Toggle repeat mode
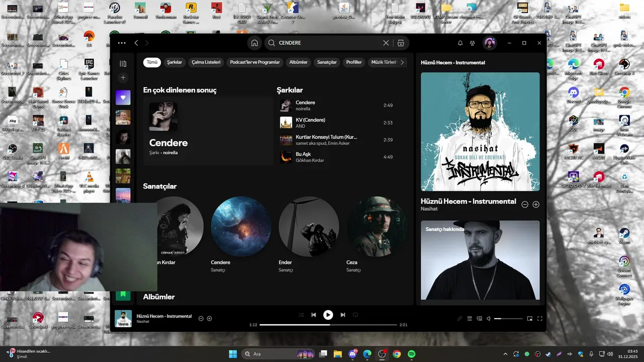Viewport: 644px width, 362px height. pos(355,315)
